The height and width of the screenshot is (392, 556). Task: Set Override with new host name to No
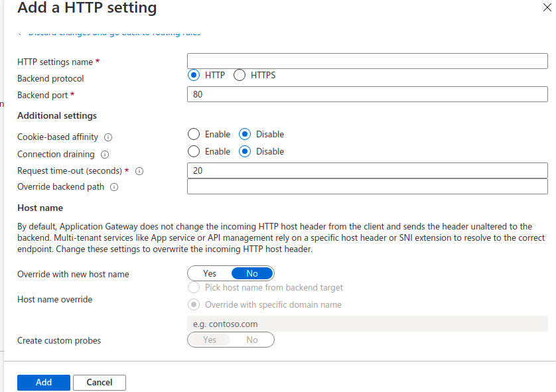click(x=252, y=273)
